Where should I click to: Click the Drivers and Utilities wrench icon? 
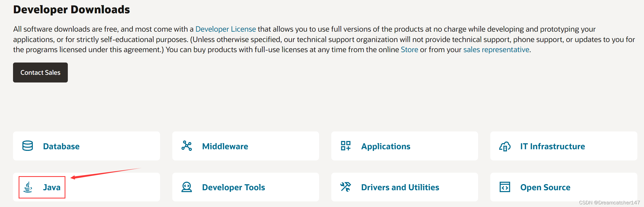[346, 187]
